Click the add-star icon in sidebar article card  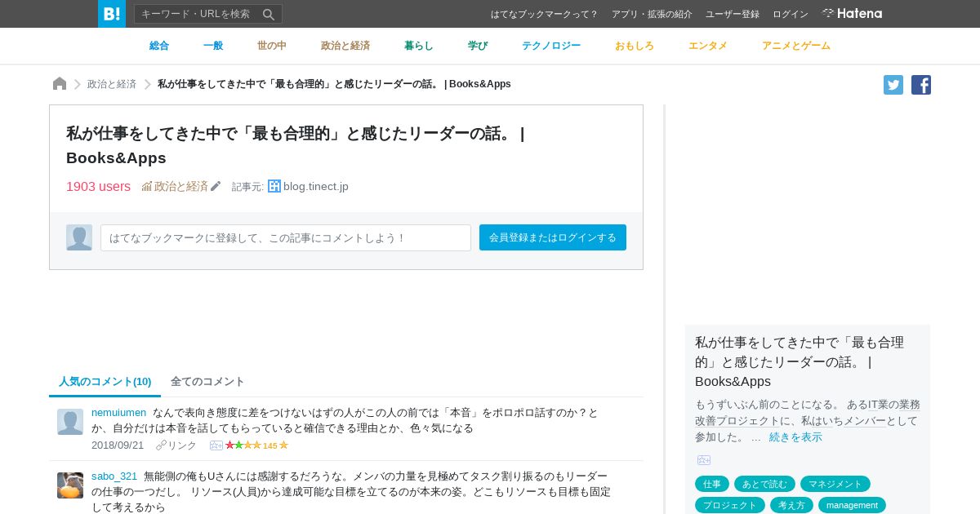point(704,460)
